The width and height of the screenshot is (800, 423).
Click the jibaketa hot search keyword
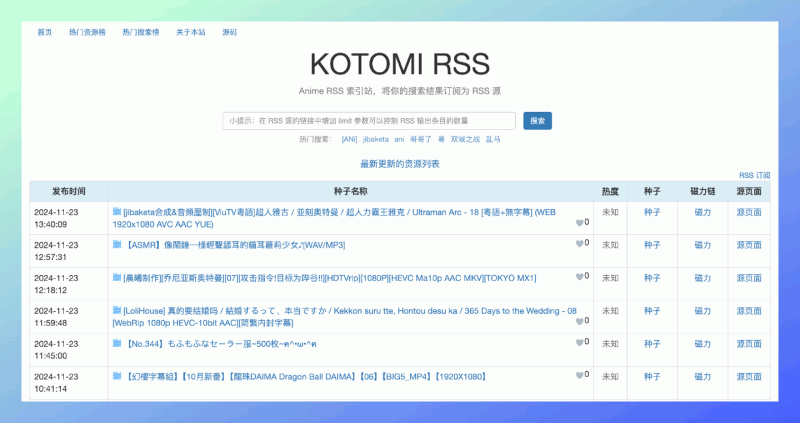[x=376, y=139]
